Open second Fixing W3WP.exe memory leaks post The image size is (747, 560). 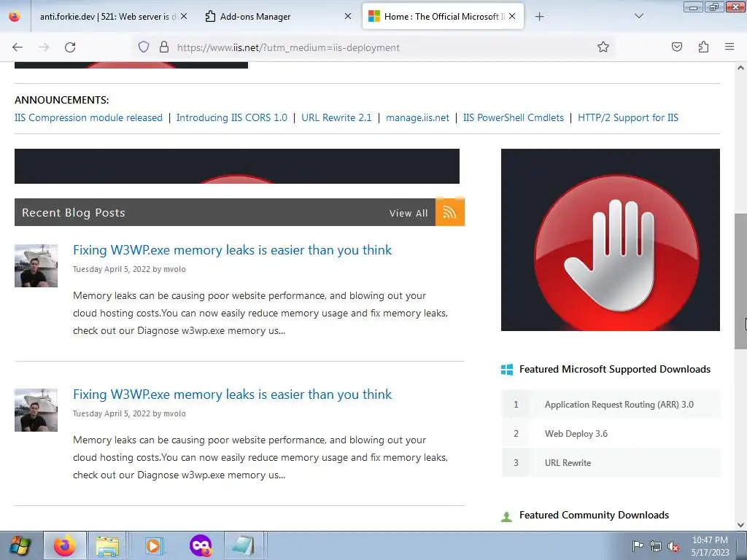(233, 394)
